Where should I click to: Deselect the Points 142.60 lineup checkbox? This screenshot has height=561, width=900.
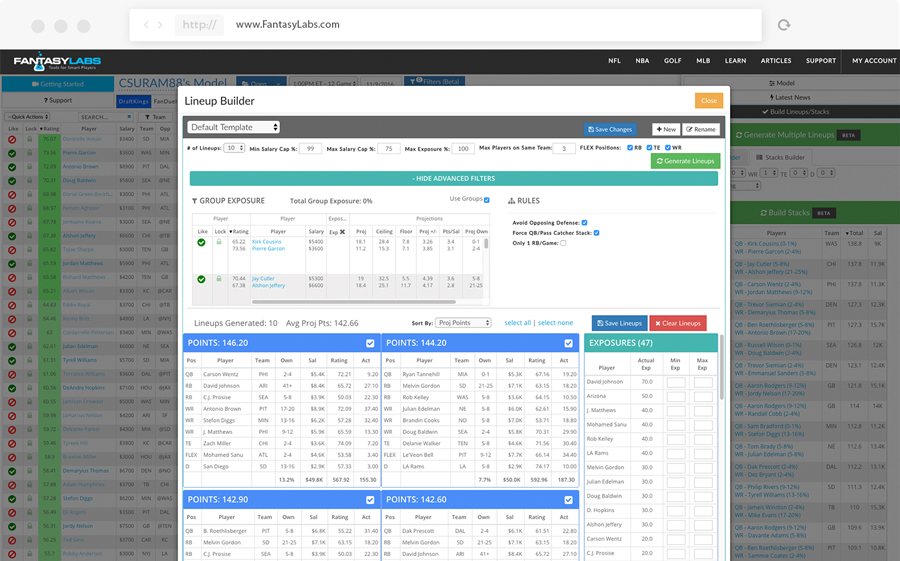pyautogui.click(x=568, y=500)
